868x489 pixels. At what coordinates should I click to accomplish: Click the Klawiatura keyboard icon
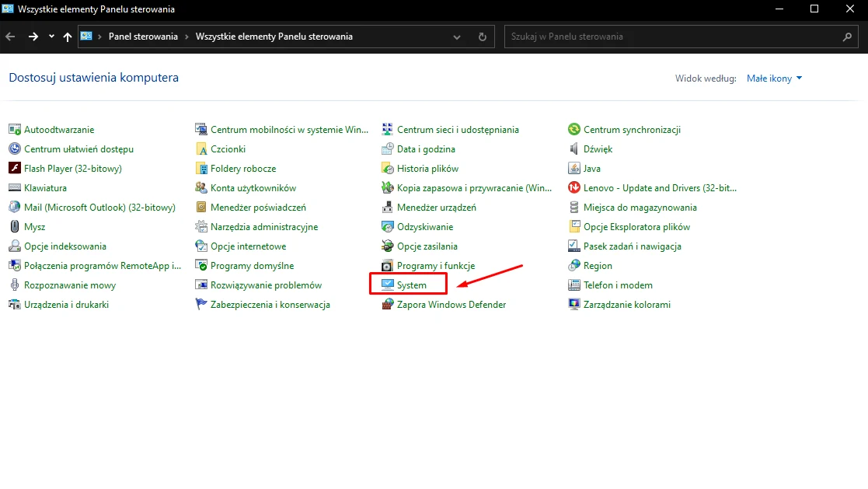tap(15, 188)
